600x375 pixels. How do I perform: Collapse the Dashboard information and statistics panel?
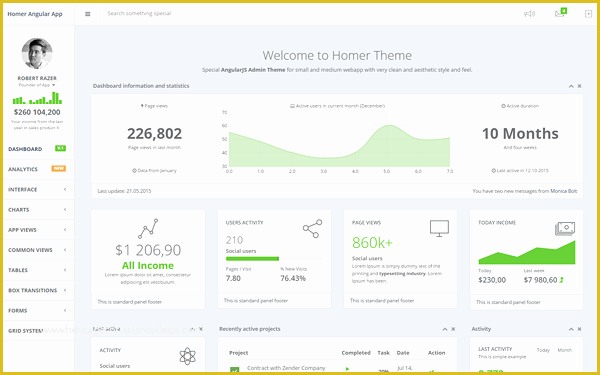click(x=571, y=86)
